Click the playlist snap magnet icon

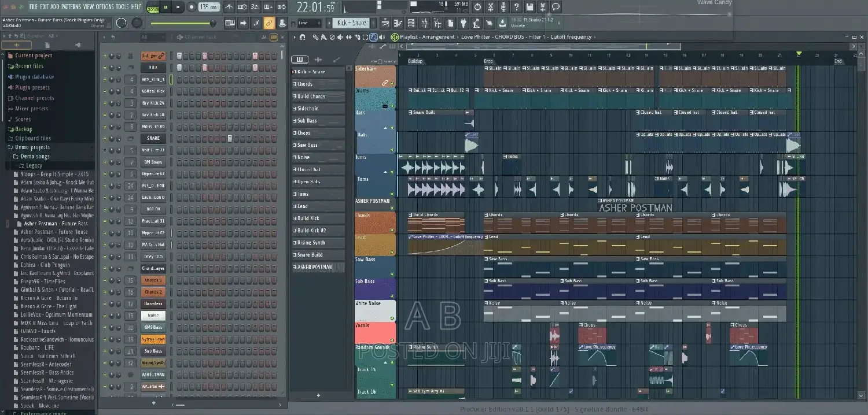point(303,37)
